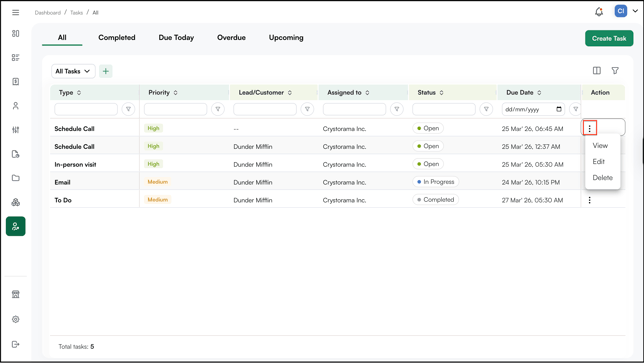Click the In Progress status badge
The image size is (644, 363).
(436, 182)
